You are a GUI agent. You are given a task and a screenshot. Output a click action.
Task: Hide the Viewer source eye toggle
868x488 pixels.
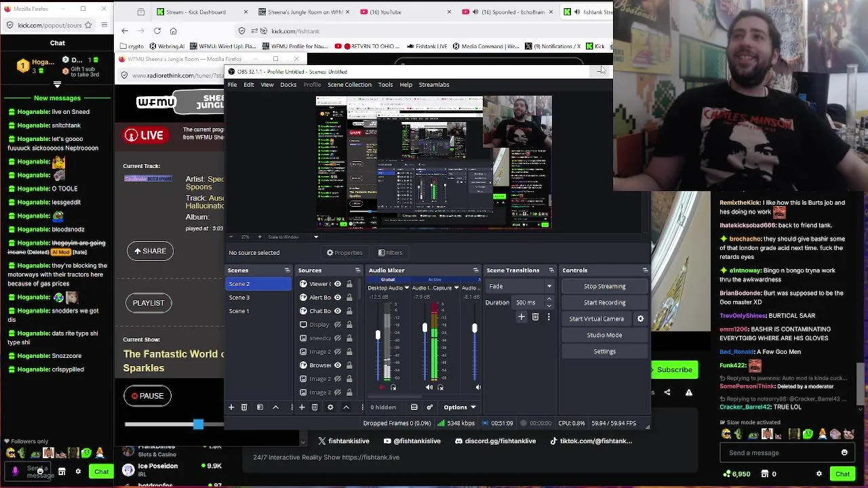(x=338, y=284)
